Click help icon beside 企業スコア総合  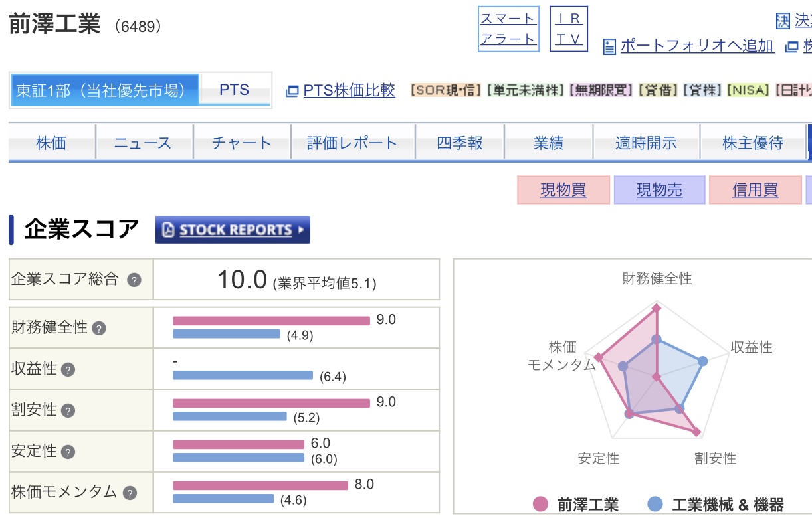[x=134, y=280]
